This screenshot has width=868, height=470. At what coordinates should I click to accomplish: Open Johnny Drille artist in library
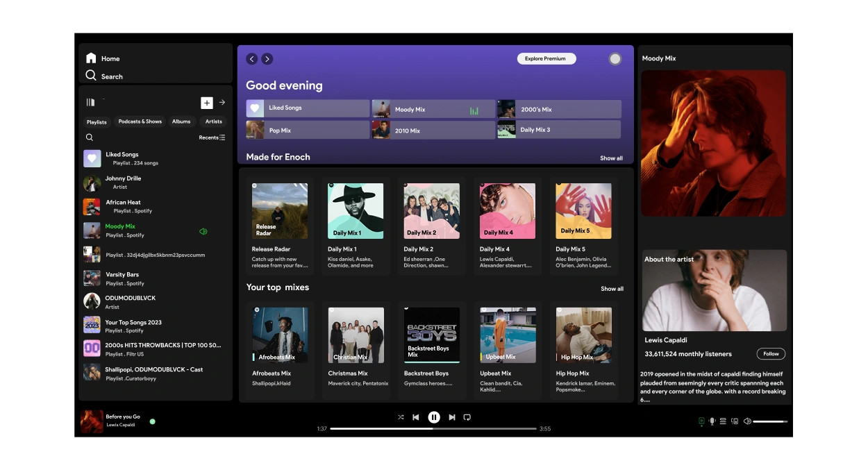click(x=155, y=183)
